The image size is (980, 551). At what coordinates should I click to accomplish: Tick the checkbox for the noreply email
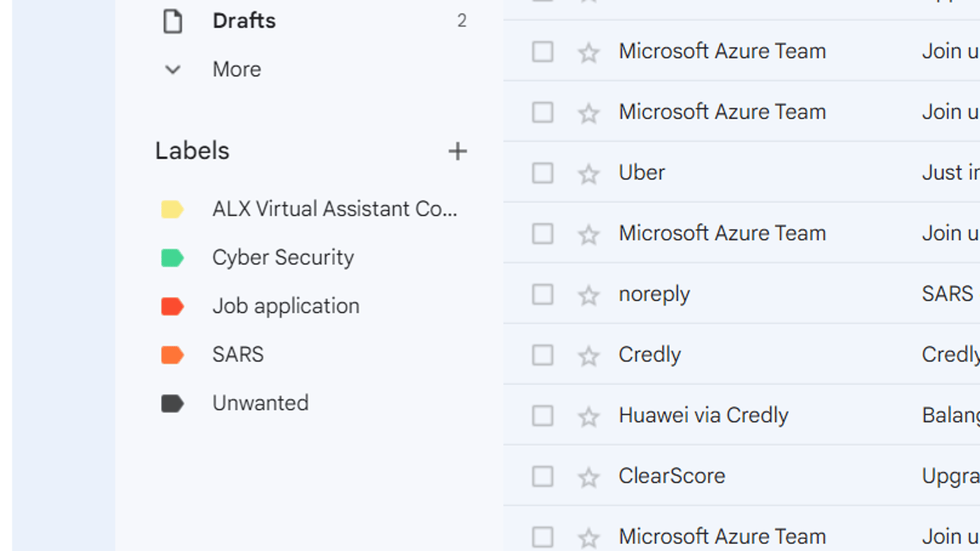[x=542, y=294]
